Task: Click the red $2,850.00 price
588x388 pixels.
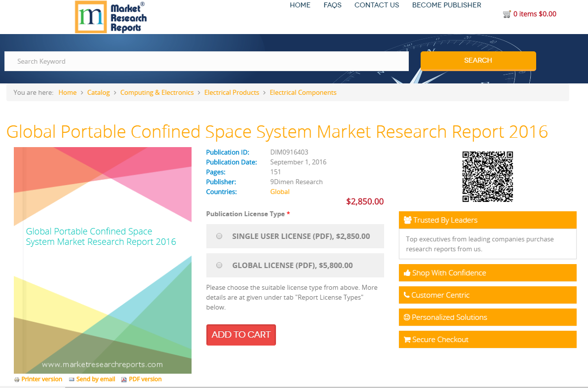Action: tap(365, 202)
